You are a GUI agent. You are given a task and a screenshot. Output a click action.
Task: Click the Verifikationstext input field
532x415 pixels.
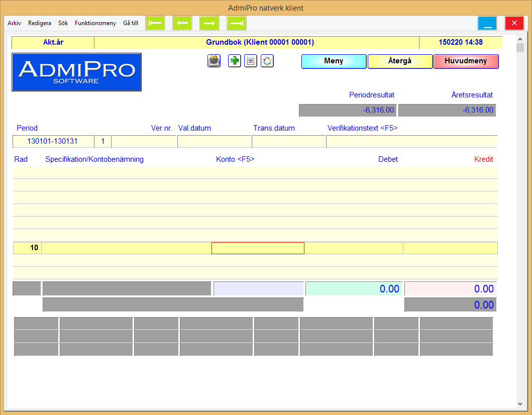pyautogui.click(x=411, y=142)
